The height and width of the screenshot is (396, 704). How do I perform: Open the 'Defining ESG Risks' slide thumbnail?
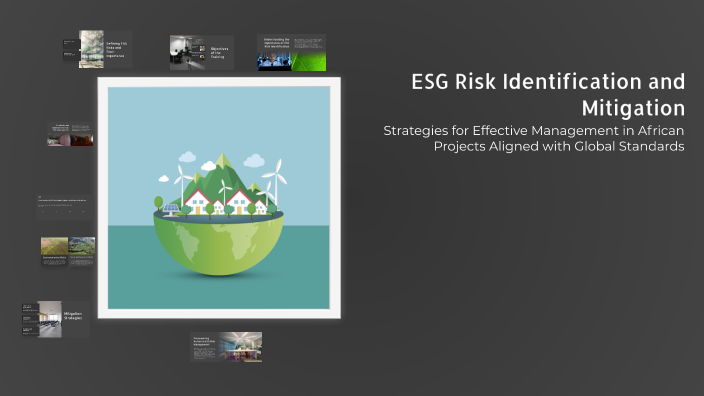(x=97, y=49)
